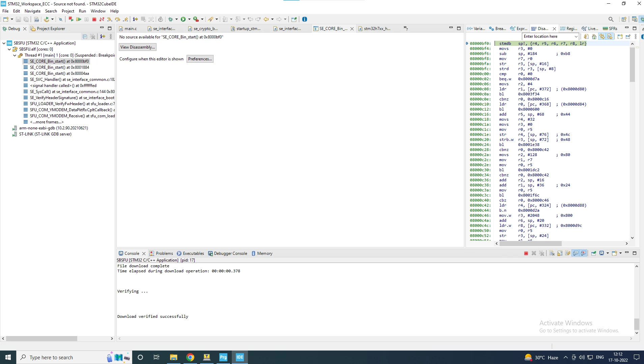Viewport: 644px width, 364px height.
Task: Open the Enter location here dropdown
Action: [576, 36]
